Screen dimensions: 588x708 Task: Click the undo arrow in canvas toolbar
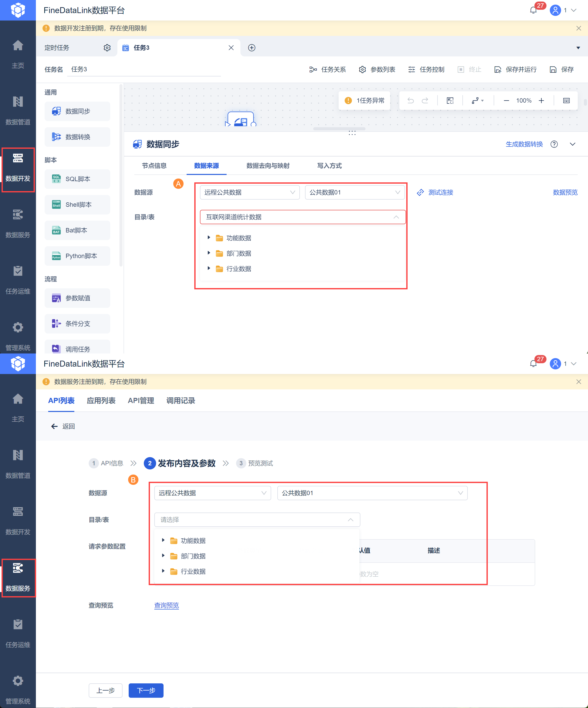tap(410, 101)
